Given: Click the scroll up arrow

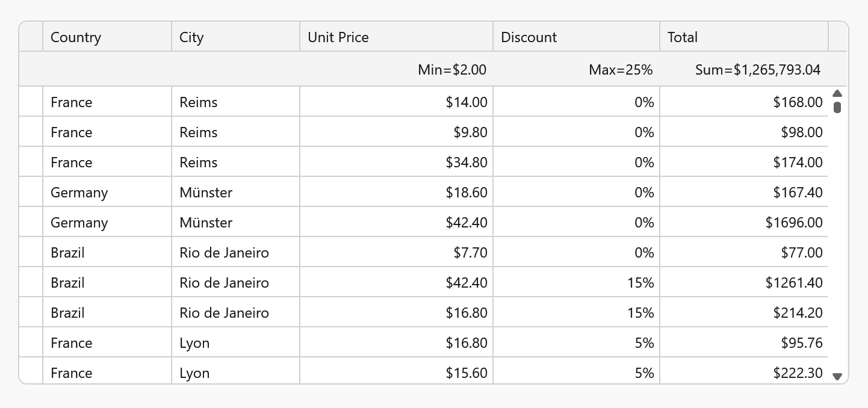Looking at the screenshot, I should 837,93.
